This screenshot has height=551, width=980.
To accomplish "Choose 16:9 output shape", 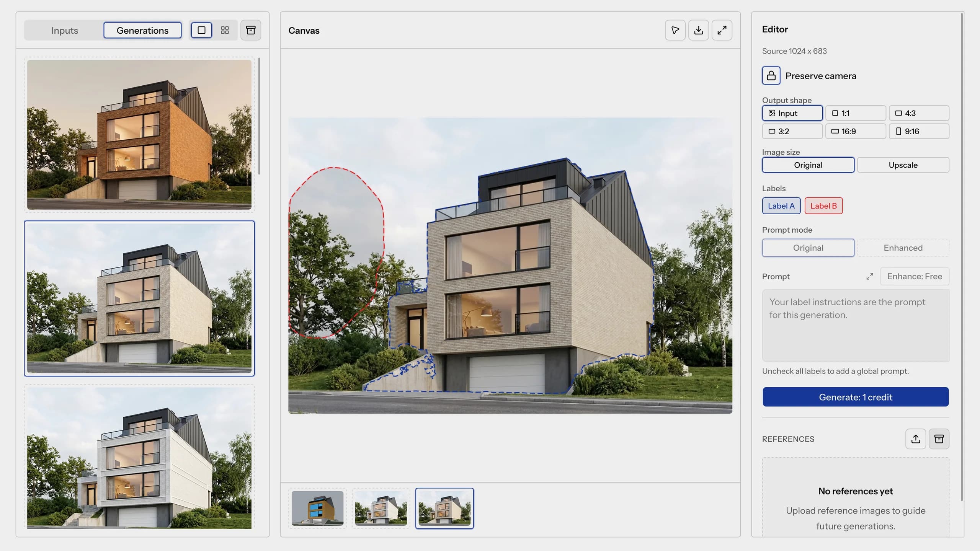I will pyautogui.click(x=856, y=131).
